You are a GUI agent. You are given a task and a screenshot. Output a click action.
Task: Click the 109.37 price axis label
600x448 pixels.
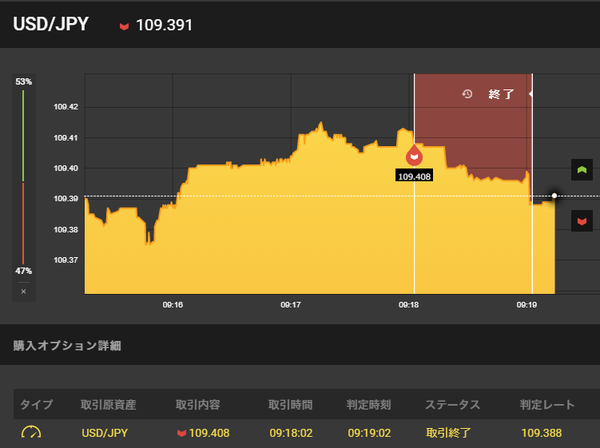(66, 260)
